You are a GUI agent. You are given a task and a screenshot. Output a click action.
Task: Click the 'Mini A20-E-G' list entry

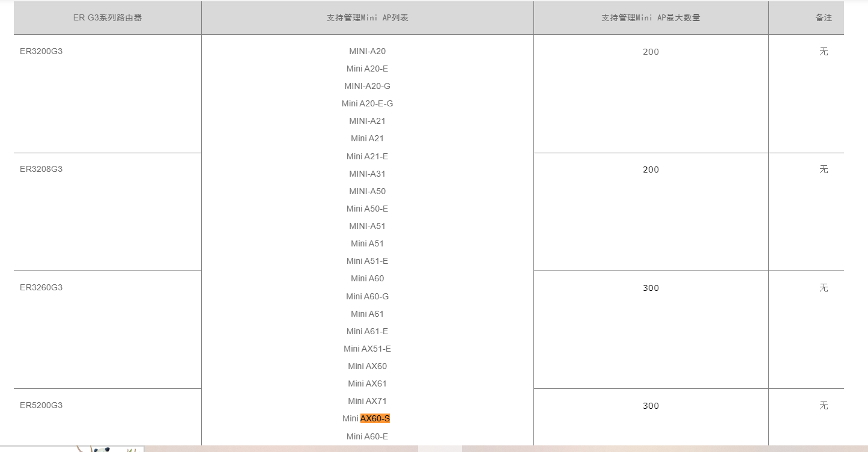click(x=368, y=103)
